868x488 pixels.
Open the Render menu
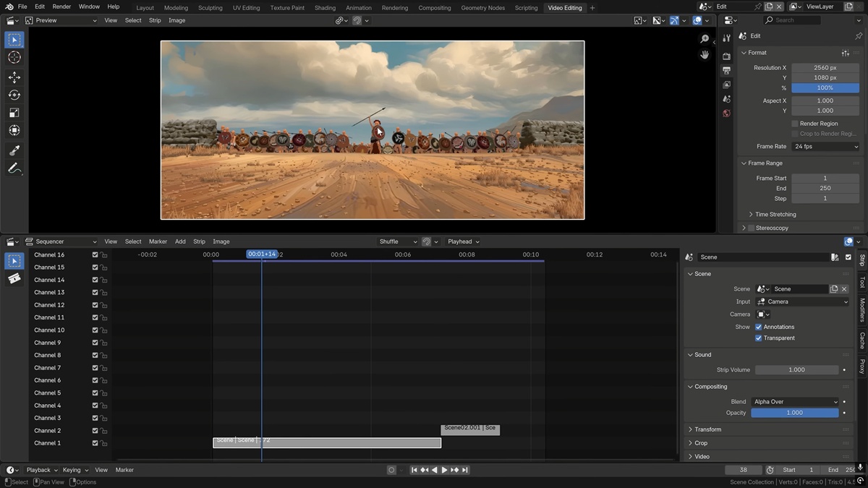(x=61, y=7)
